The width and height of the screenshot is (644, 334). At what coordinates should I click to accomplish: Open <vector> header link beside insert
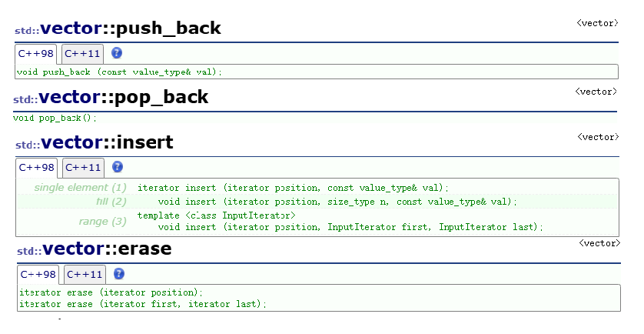(597, 137)
